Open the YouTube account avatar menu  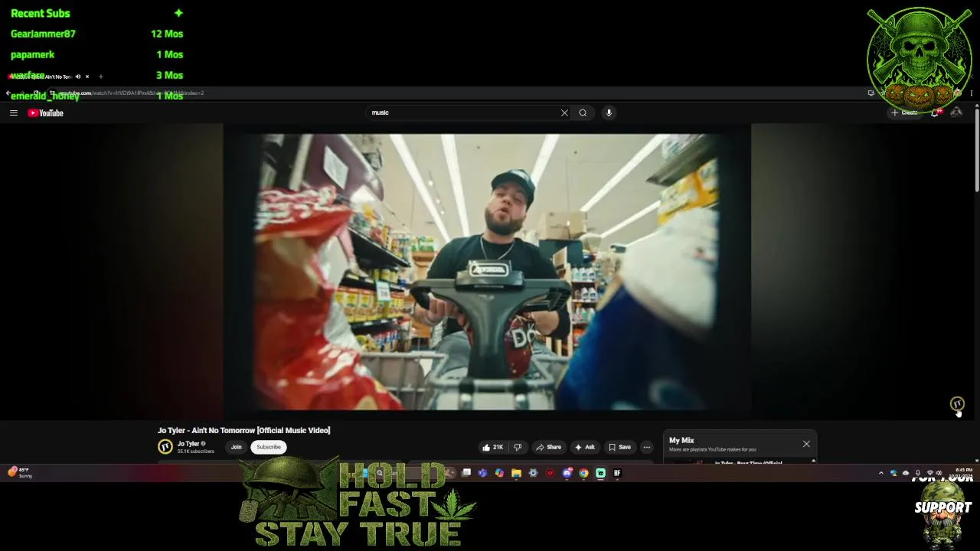pyautogui.click(x=956, y=112)
